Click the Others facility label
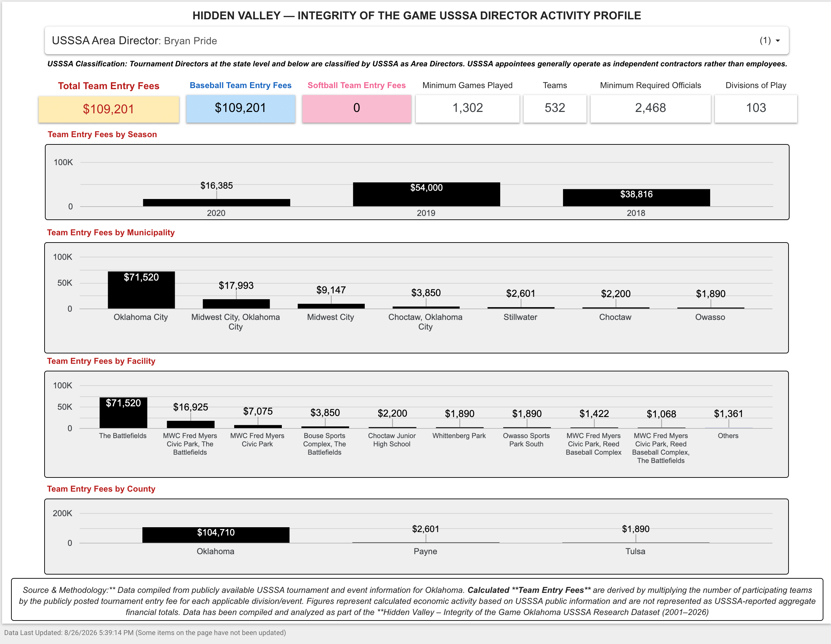Viewport: 831px width, 644px height. pyautogui.click(x=728, y=436)
